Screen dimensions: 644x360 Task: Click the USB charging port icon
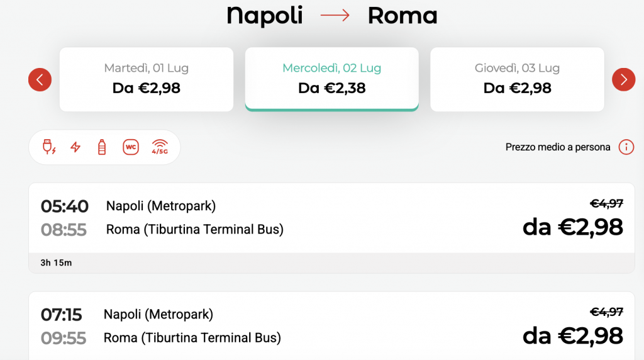tap(49, 147)
